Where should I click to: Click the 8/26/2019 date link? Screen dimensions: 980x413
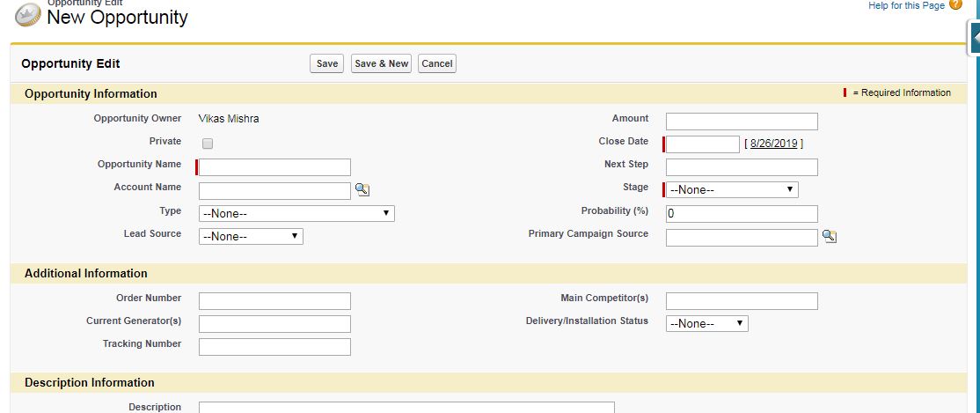tap(774, 144)
